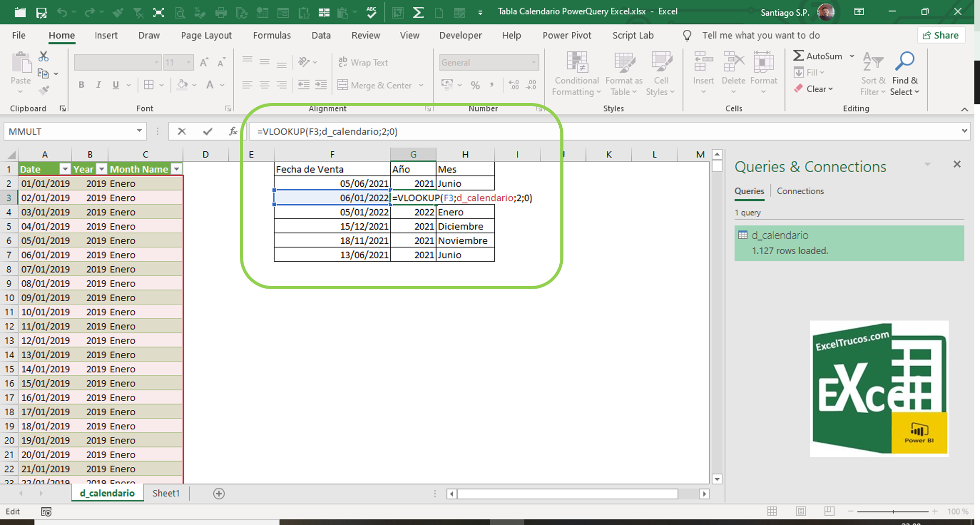Switch to the Formulas ribbon tab

(x=271, y=35)
